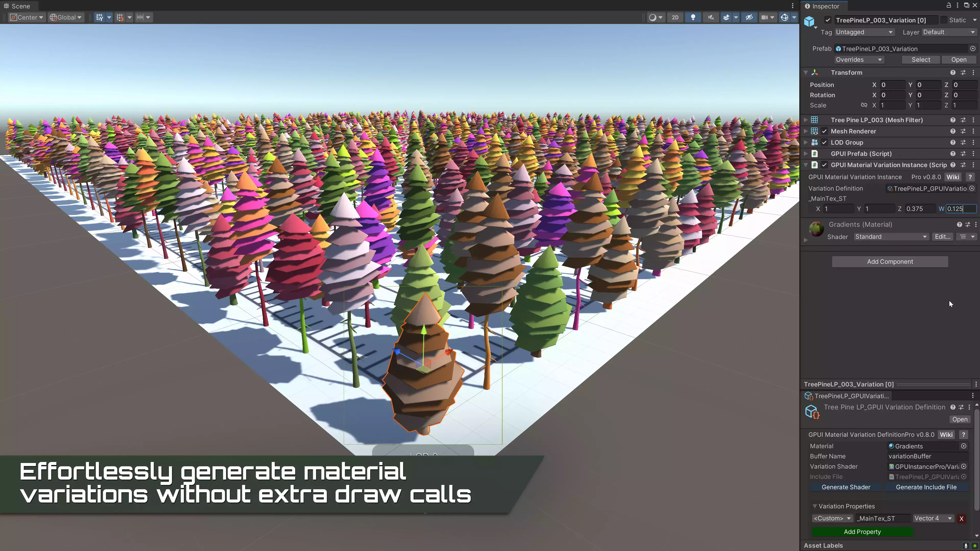Enable the Static checkbox
Viewport: 980px width, 551px height.
tap(944, 20)
